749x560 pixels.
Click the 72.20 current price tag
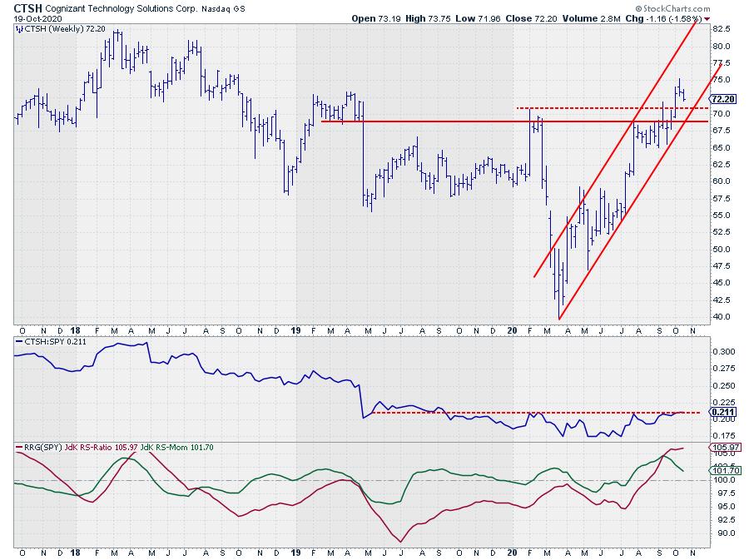pos(722,98)
